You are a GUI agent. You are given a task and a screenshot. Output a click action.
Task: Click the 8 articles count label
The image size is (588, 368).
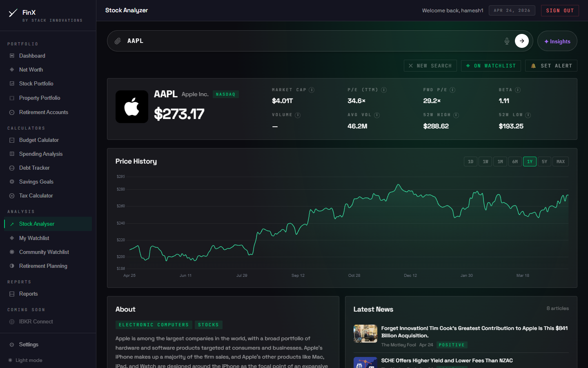[x=558, y=308]
